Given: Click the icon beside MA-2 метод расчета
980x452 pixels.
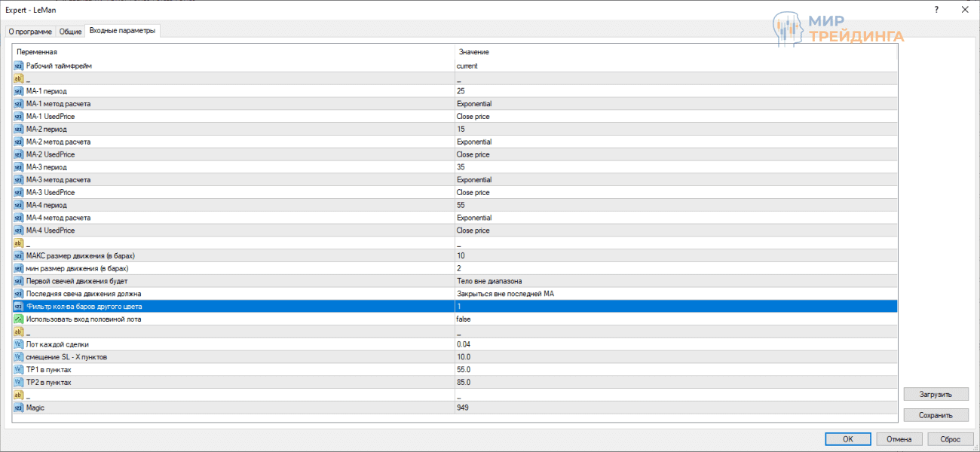Looking at the screenshot, I should (19, 142).
